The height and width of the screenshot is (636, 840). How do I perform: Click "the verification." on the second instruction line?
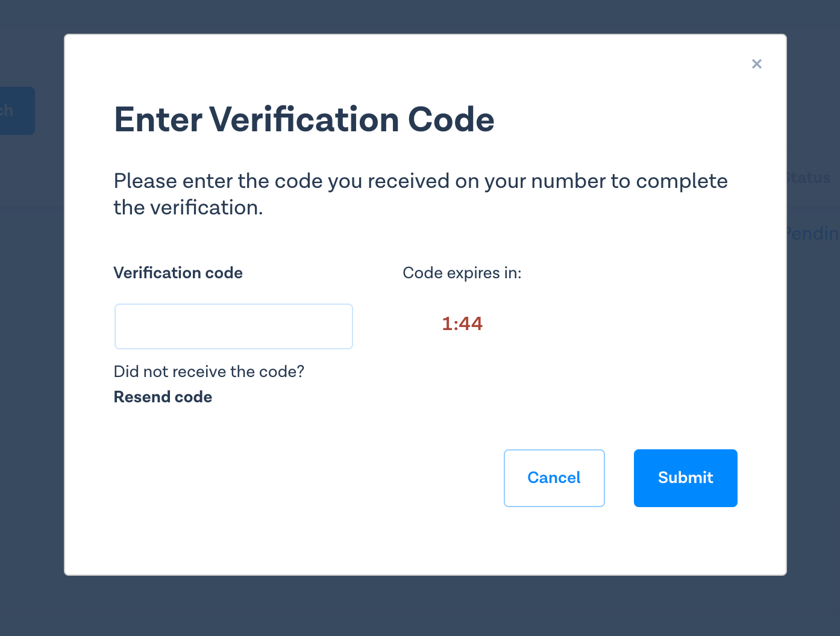(x=188, y=208)
